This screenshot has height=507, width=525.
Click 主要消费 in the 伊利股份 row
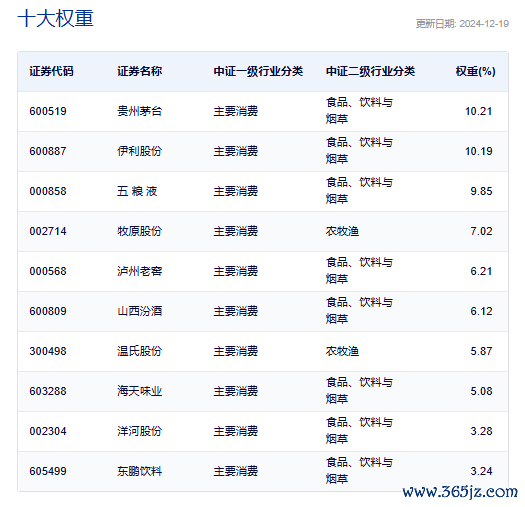[236, 151]
